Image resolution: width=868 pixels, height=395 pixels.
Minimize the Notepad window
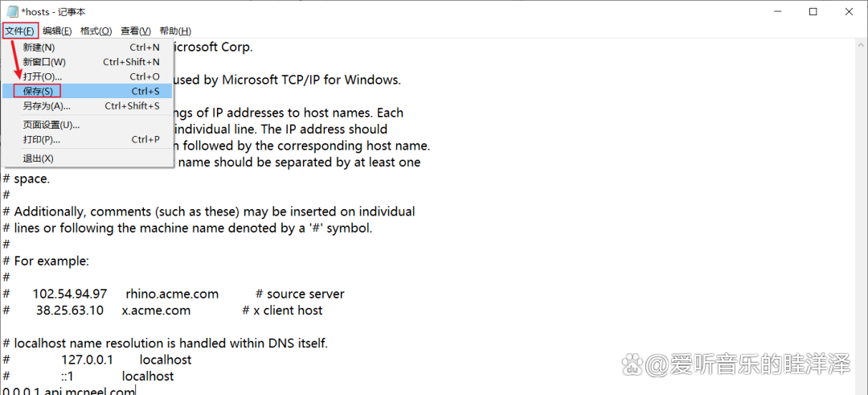tap(776, 11)
